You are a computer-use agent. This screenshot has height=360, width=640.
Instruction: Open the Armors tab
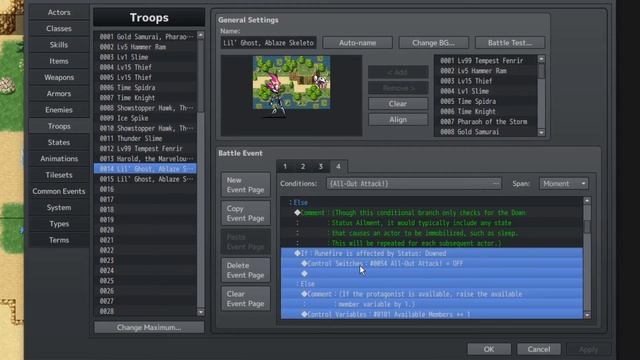pyautogui.click(x=59, y=93)
